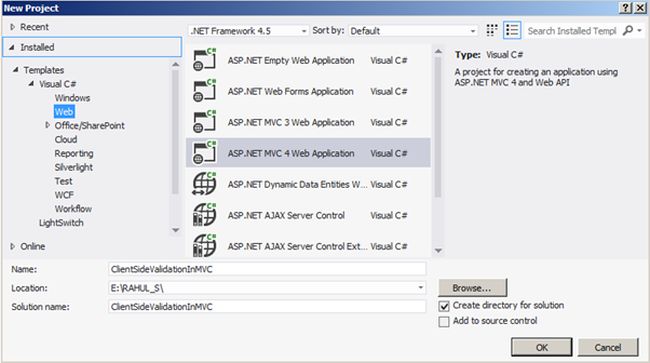Open the Sort by dropdown
The image size is (650, 363).
click(413, 31)
